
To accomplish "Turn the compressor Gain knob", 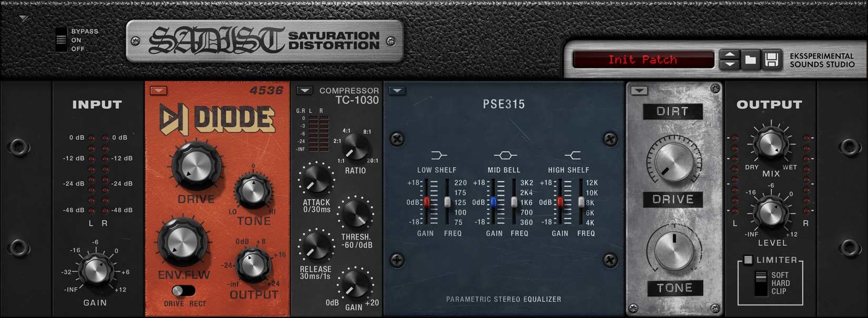I will click(356, 284).
